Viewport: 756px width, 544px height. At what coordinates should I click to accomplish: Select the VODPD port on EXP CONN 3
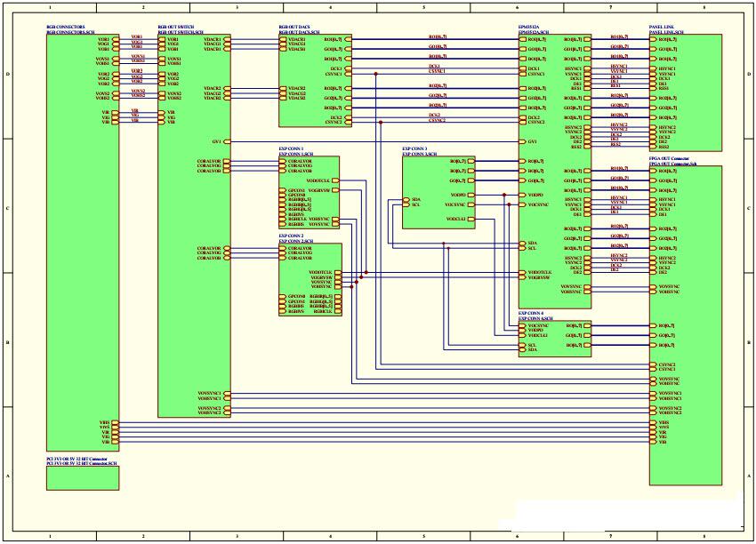(x=470, y=195)
